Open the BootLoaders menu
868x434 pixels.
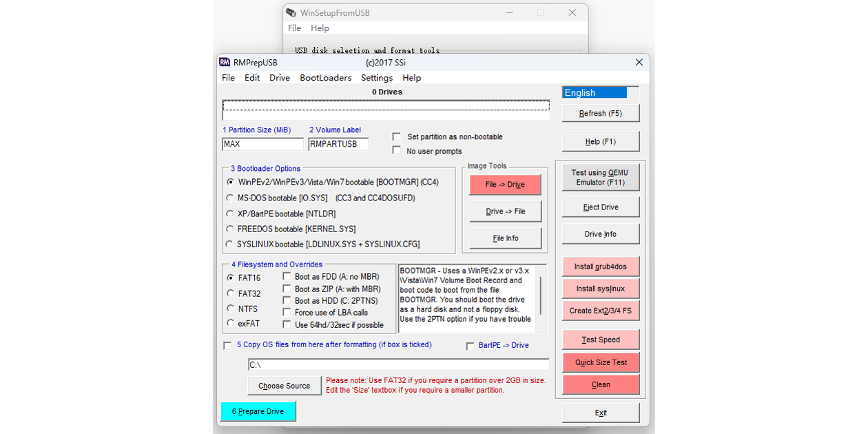coord(325,78)
